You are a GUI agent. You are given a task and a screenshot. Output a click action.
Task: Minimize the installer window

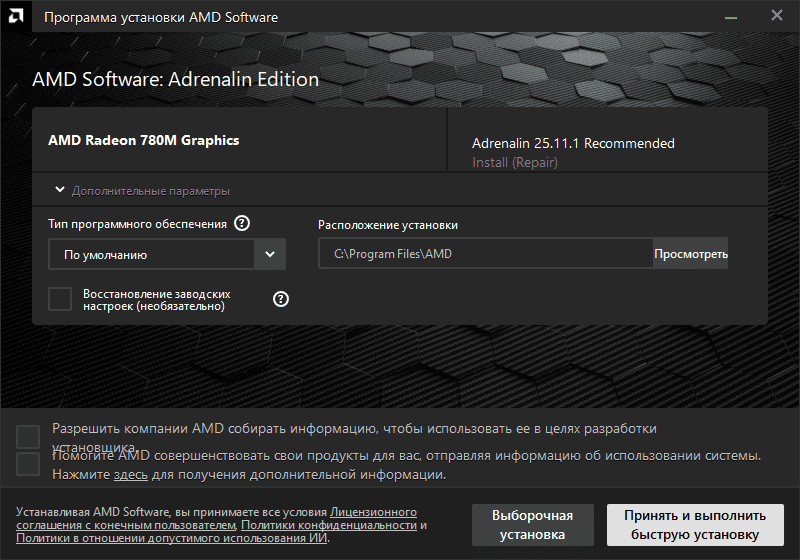click(731, 17)
